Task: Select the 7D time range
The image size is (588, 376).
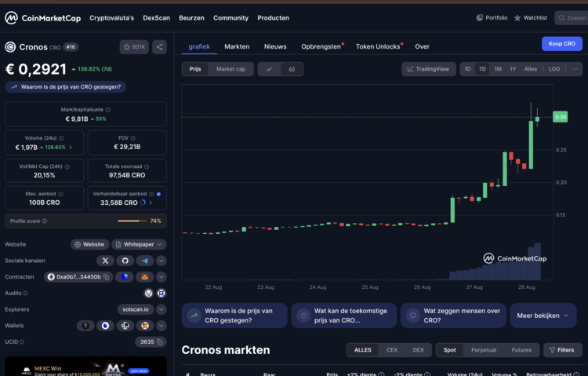Action: pyautogui.click(x=482, y=69)
